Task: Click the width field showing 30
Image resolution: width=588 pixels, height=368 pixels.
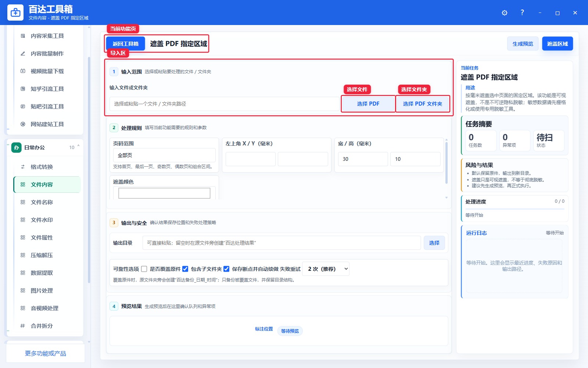Action: coord(363,159)
